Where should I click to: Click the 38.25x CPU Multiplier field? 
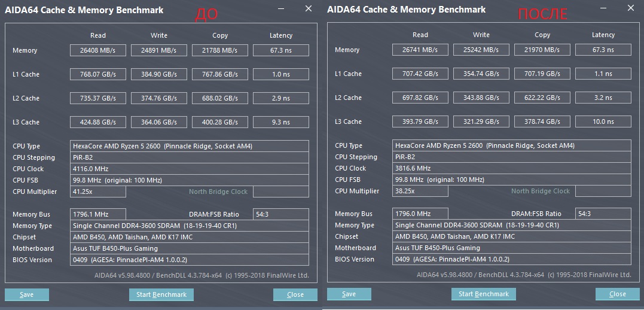(x=420, y=191)
